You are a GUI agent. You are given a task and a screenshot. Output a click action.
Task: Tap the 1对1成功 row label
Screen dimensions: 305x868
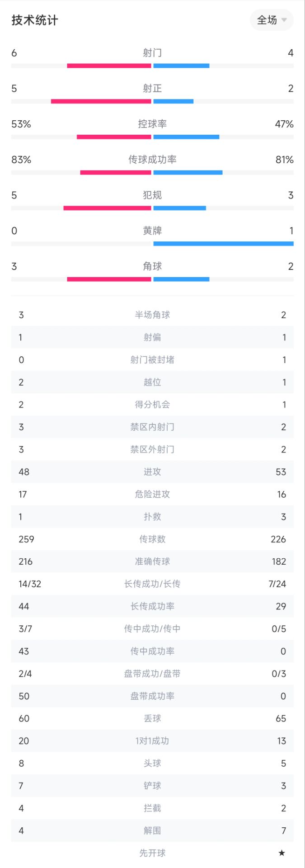(x=152, y=741)
